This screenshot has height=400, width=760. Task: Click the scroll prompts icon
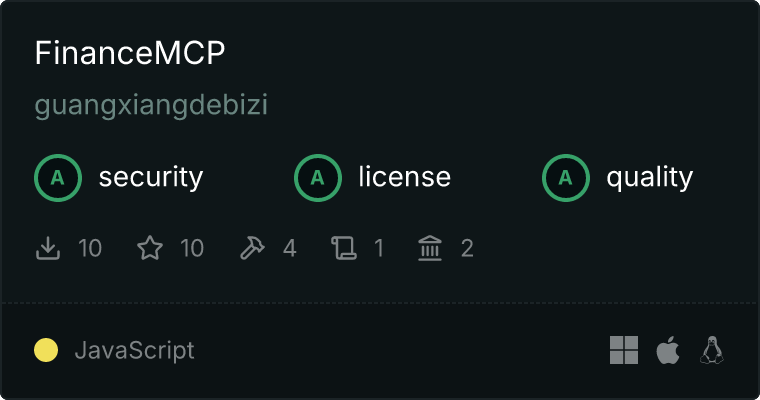[344, 248]
